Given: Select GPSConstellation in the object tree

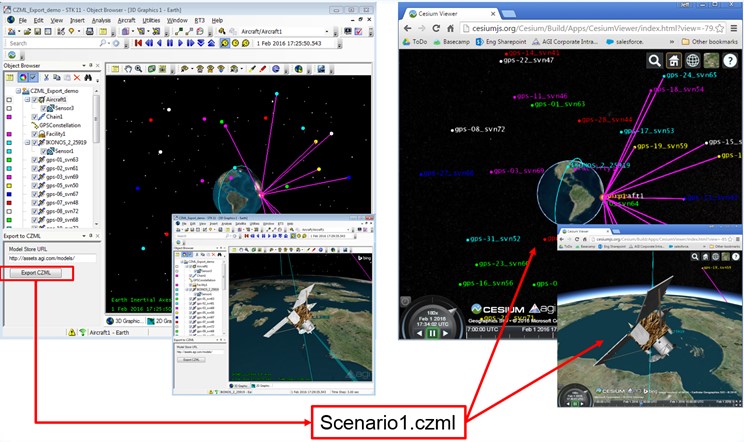Looking at the screenshot, I should (60, 125).
